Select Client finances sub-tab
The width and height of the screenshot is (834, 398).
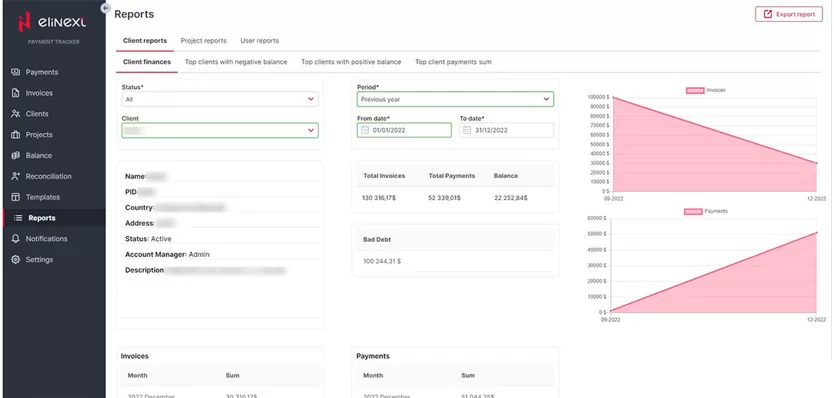click(147, 62)
